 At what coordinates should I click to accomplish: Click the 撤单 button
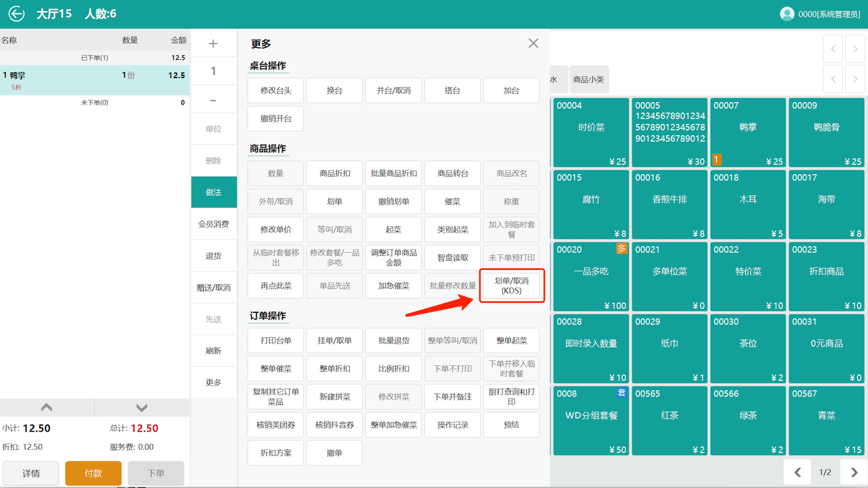click(334, 453)
